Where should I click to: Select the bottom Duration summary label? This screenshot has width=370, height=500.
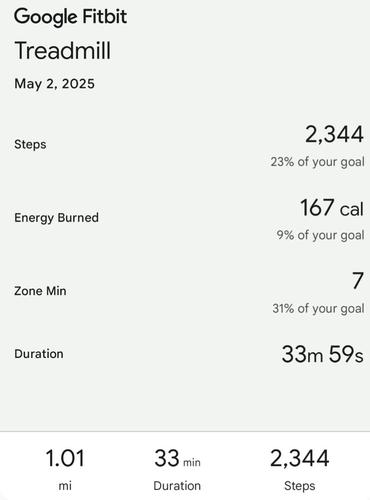click(177, 486)
